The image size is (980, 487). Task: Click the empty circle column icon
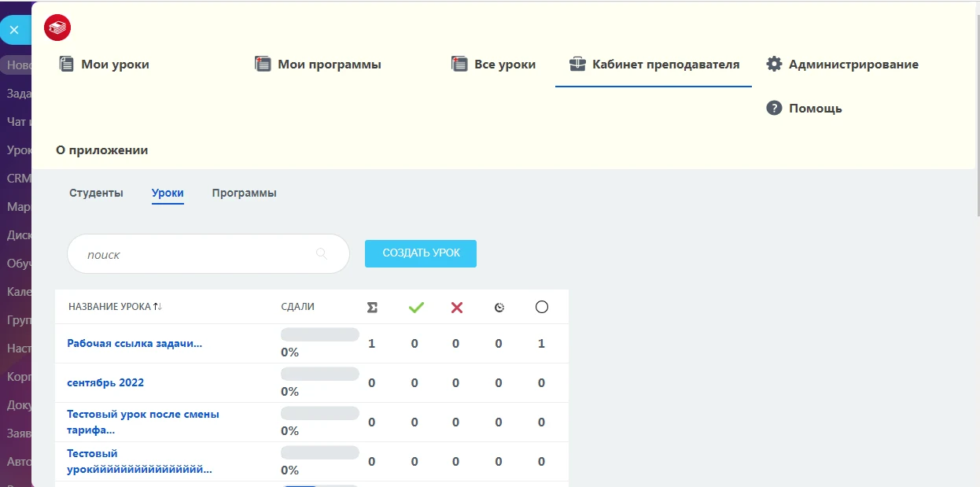click(x=542, y=307)
